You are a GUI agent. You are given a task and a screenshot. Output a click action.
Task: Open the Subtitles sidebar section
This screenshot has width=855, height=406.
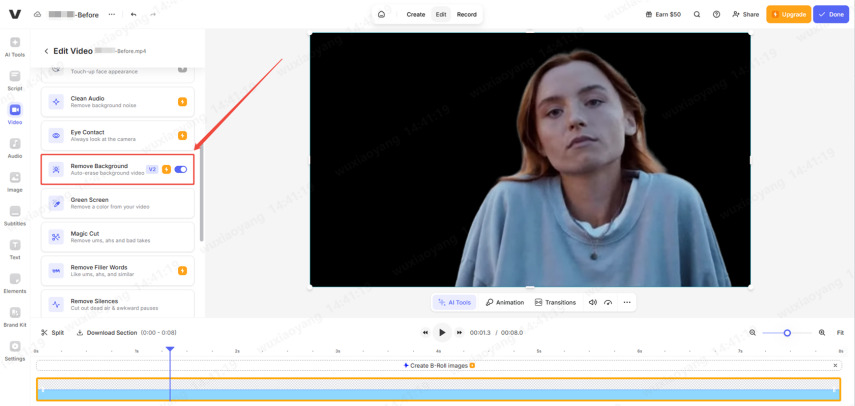(15, 216)
